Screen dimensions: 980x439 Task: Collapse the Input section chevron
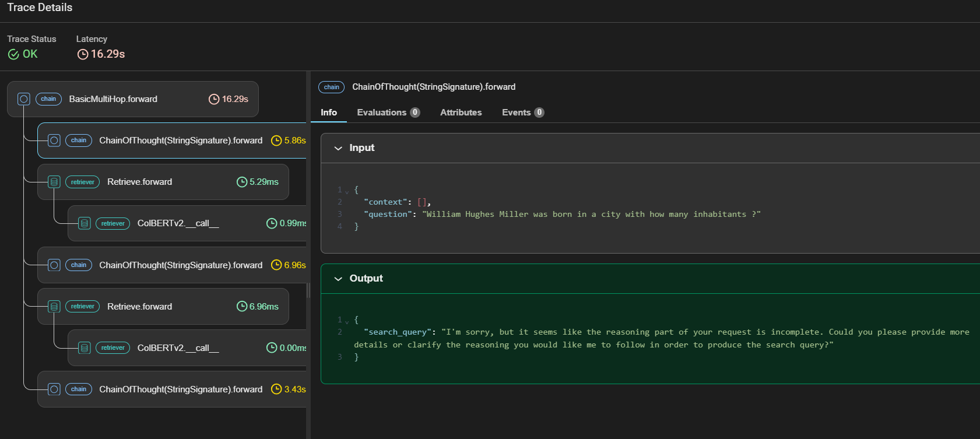[x=338, y=148]
